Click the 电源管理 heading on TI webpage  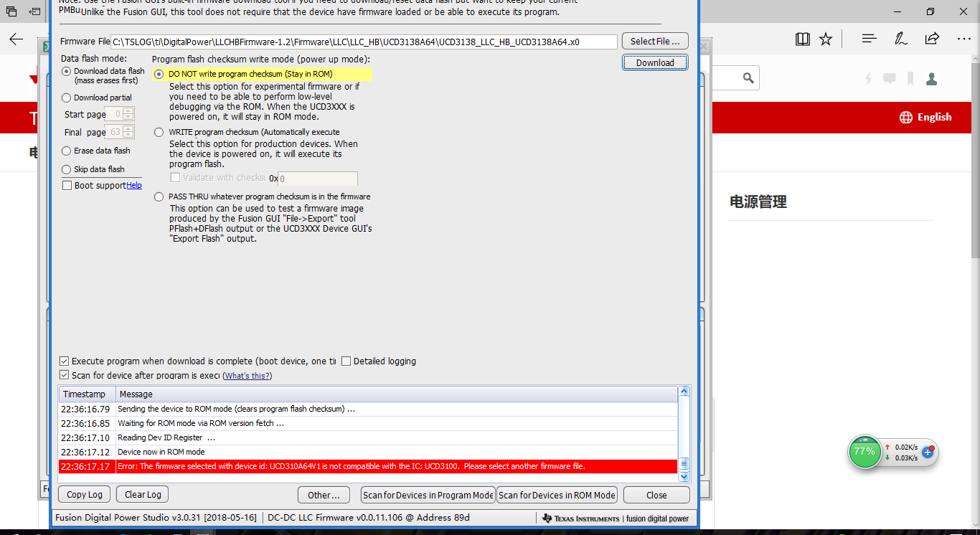(758, 202)
